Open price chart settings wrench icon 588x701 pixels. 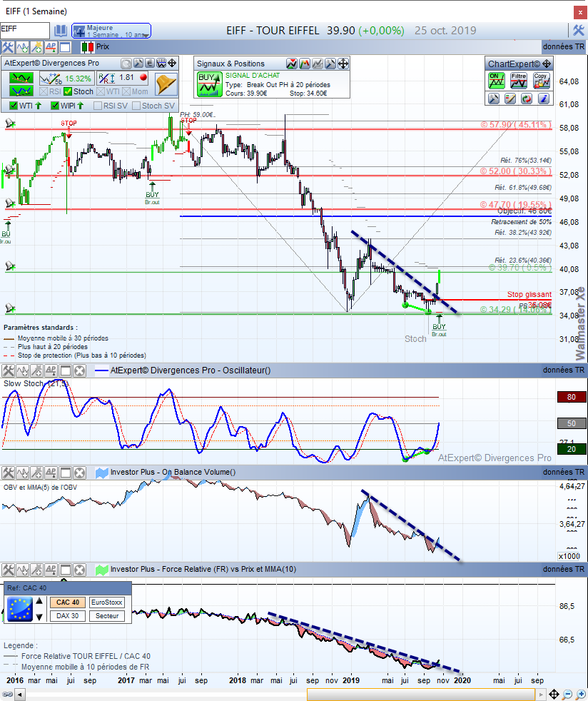pos(8,47)
